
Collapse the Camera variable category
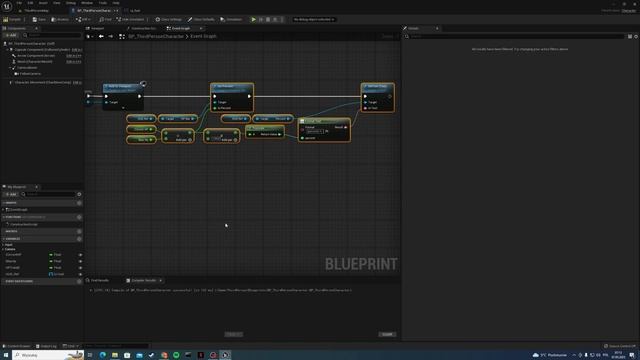pyautogui.click(x=3, y=249)
